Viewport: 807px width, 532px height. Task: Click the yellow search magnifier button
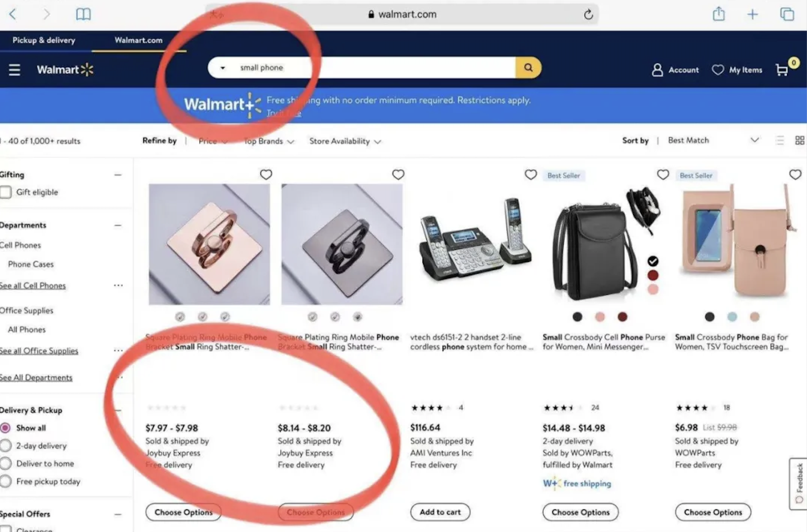tap(528, 68)
